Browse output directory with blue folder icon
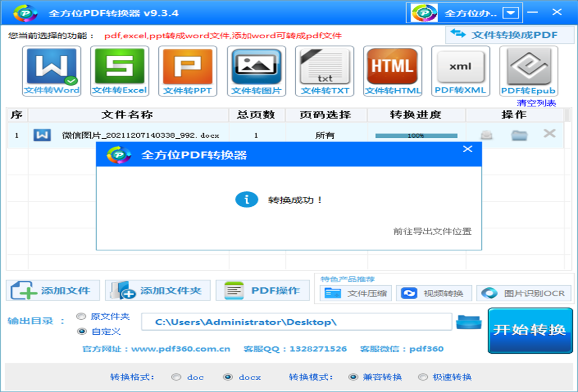 point(469,322)
